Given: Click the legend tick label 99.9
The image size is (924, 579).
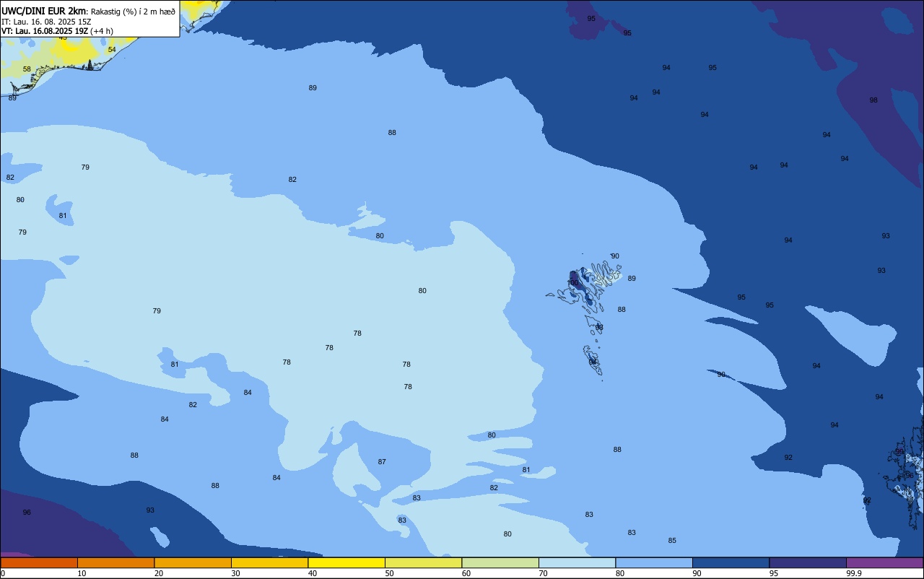Looking at the screenshot, I should click(x=854, y=573).
